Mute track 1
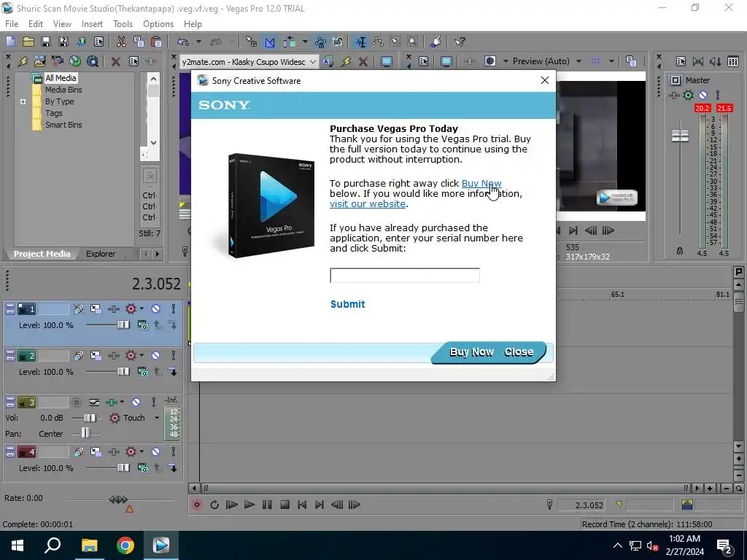 point(156,309)
